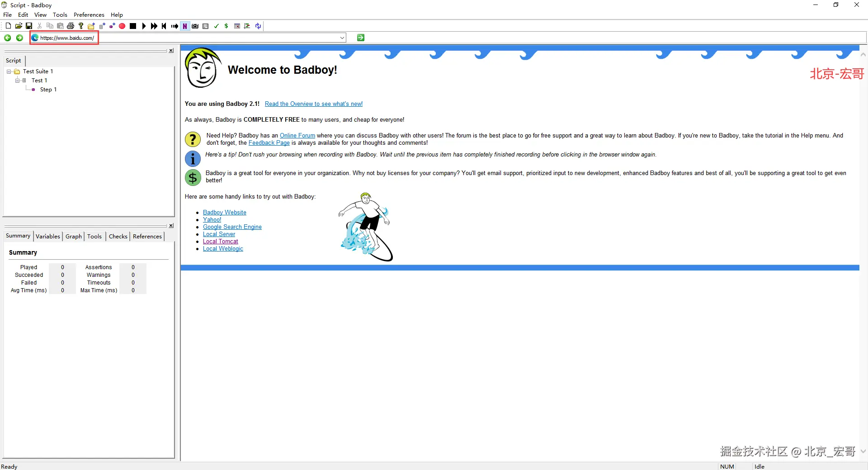Add a new Test with plus icon
The width and height of the screenshot is (868, 470).
click(102, 26)
